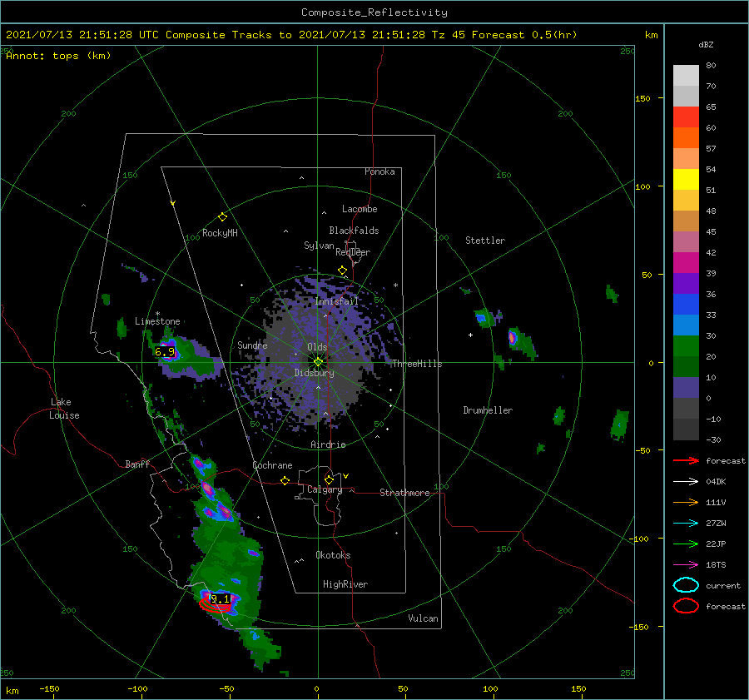Click the Vulcan label
The width and height of the screenshot is (749, 700).
click(x=424, y=618)
